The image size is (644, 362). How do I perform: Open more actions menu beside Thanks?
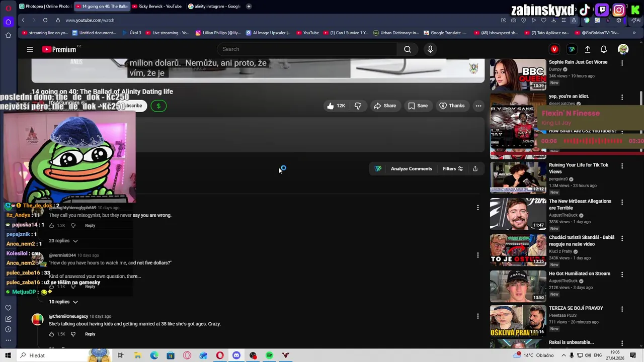[x=478, y=106]
